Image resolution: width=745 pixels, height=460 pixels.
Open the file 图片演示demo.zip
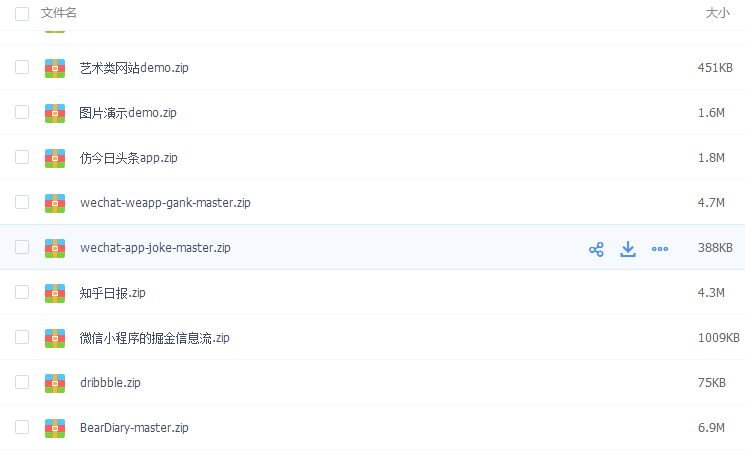click(x=128, y=113)
